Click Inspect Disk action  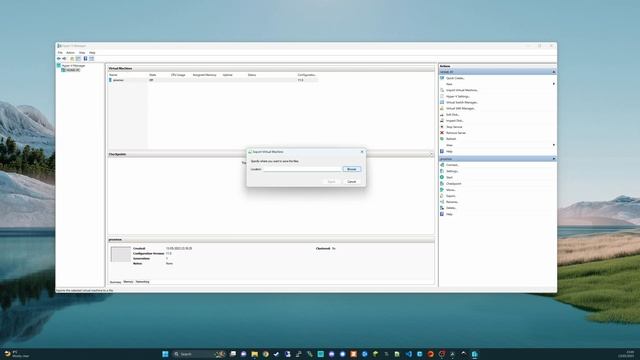click(455, 121)
